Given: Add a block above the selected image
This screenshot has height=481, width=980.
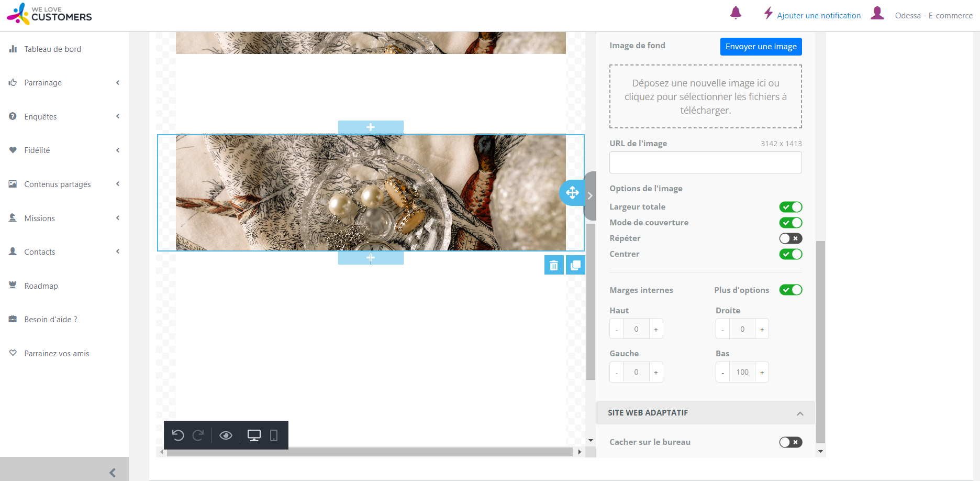Looking at the screenshot, I should tap(371, 127).
